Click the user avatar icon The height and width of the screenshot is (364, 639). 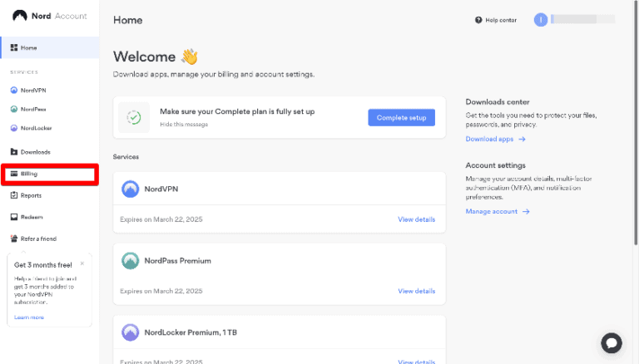coord(541,20)
